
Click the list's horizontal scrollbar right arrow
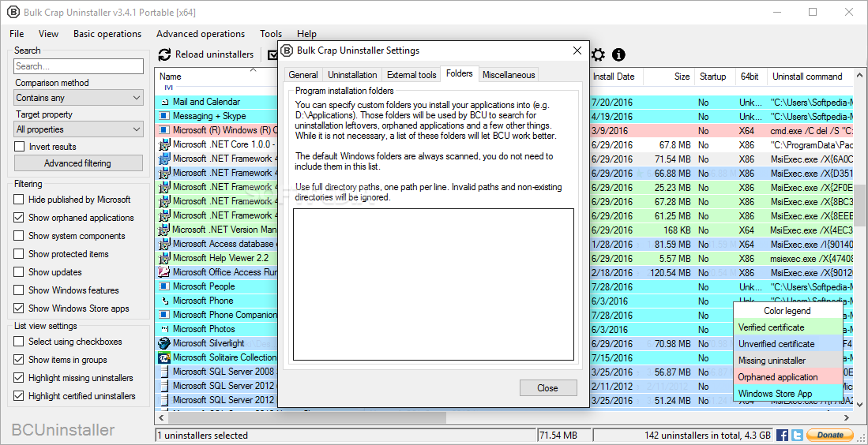click(x=847, y=417)
